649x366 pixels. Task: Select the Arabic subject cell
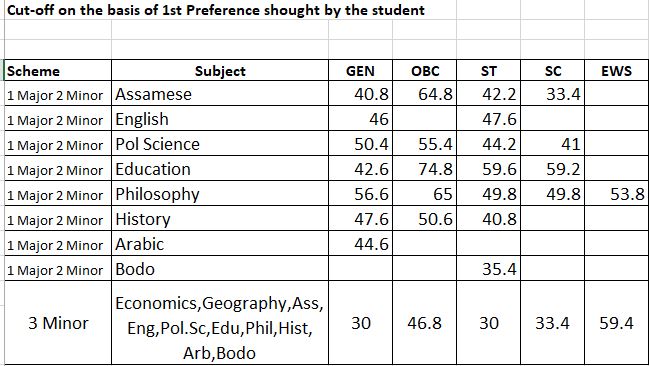click(x=220, y=243)
